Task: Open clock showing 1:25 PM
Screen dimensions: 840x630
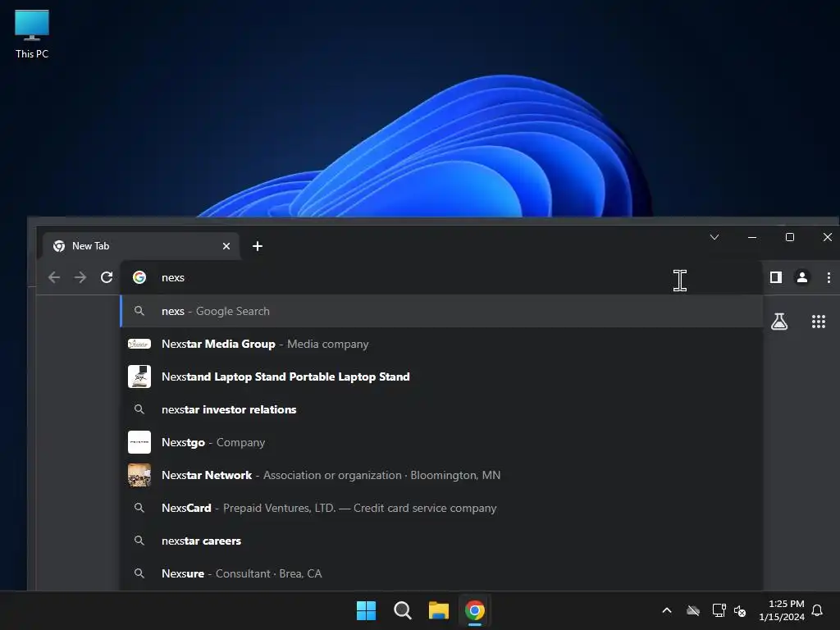Action: tap(782, 610)
